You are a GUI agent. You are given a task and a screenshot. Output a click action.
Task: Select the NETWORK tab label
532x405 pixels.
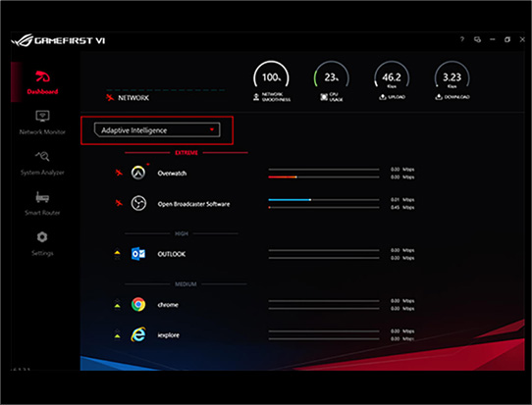click(133, 98)
